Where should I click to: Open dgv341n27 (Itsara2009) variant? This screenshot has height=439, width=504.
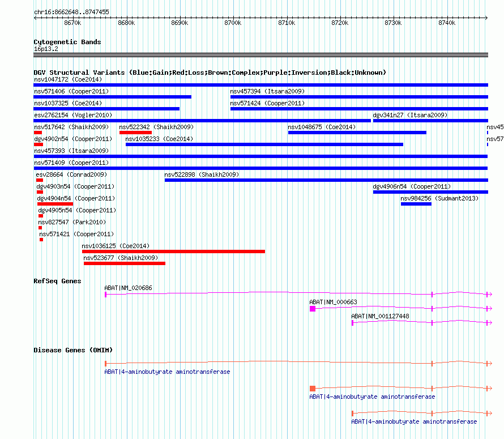point(430,121)
